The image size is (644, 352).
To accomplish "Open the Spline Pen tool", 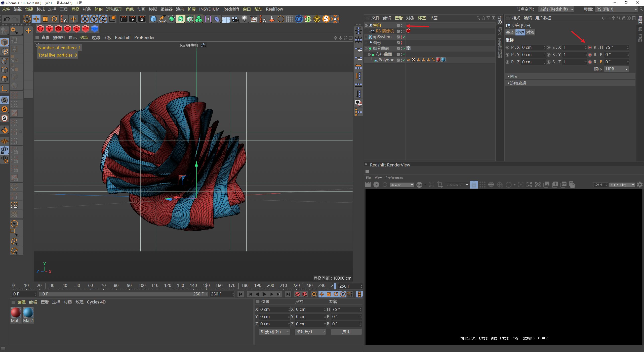I will [163, 19].
